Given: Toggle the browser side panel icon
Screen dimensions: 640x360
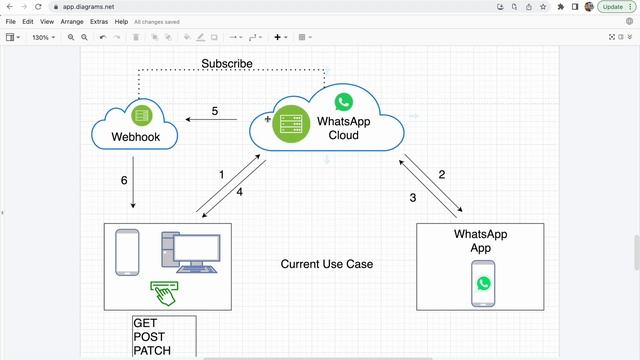Looking at the screenshot, I should tap(575, 7).
